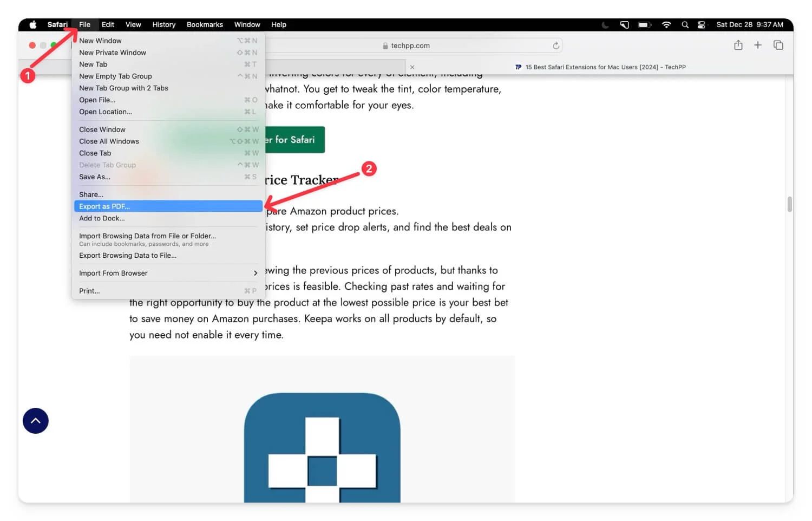Open the Wi-Fi menu
This screenshot has height=521, width=812.
pos(666,24)
